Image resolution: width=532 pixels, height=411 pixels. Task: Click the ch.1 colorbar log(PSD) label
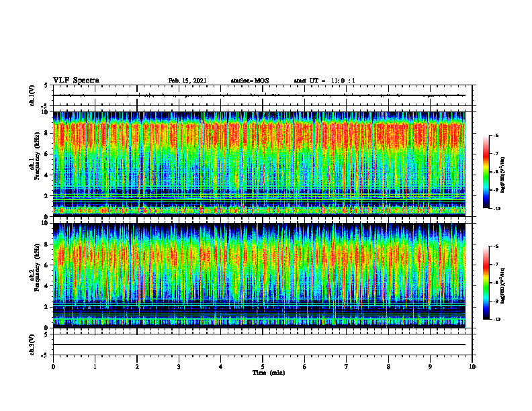pyautogui.click(x=503, y=175)
